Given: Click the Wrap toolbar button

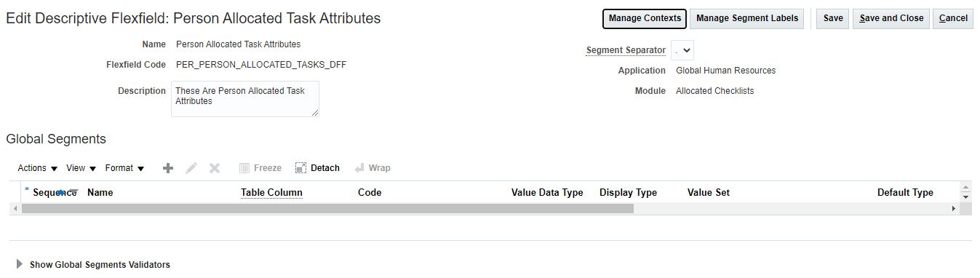Looking at the screenshot, I should pyautogui.click(x=373, y=168).
